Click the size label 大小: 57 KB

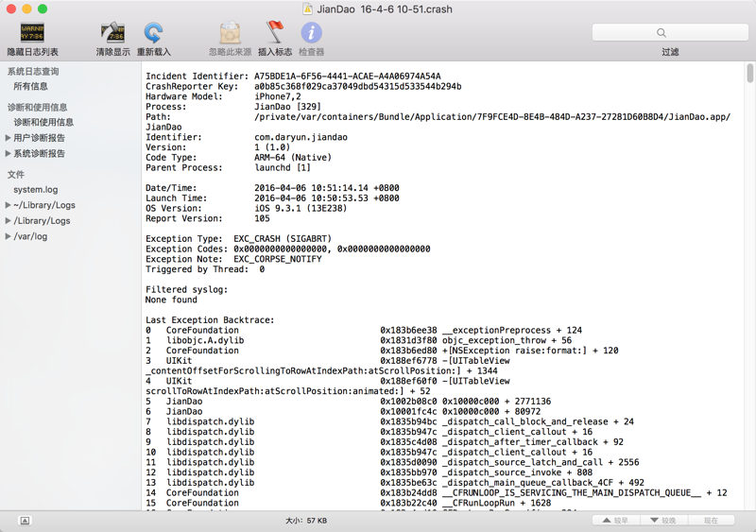pos(306,521)
